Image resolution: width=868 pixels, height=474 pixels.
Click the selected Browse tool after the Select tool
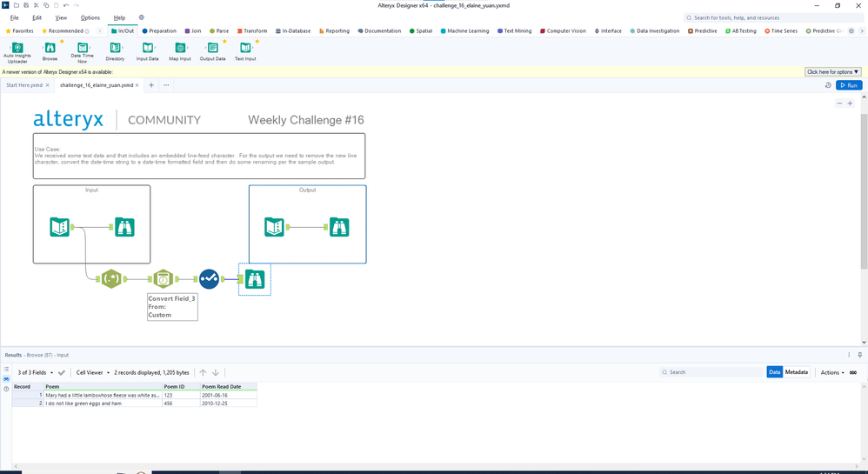click(x=255, y=279)
